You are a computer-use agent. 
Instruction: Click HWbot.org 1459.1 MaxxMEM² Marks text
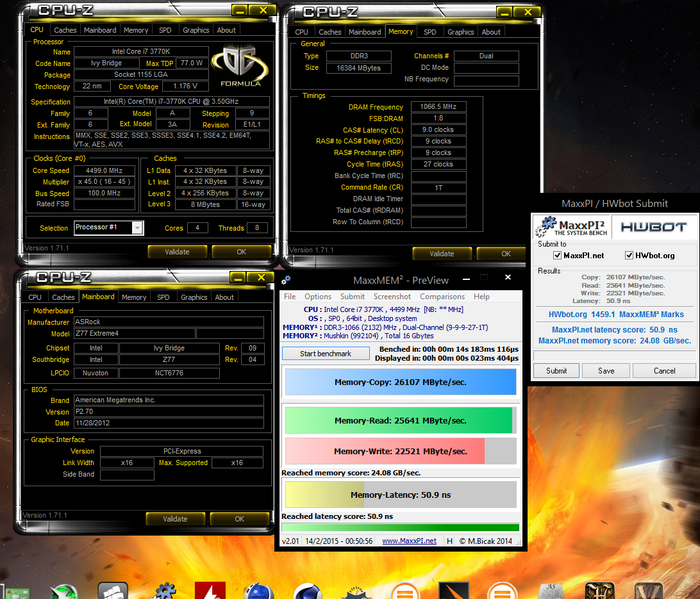coord(616,314)
